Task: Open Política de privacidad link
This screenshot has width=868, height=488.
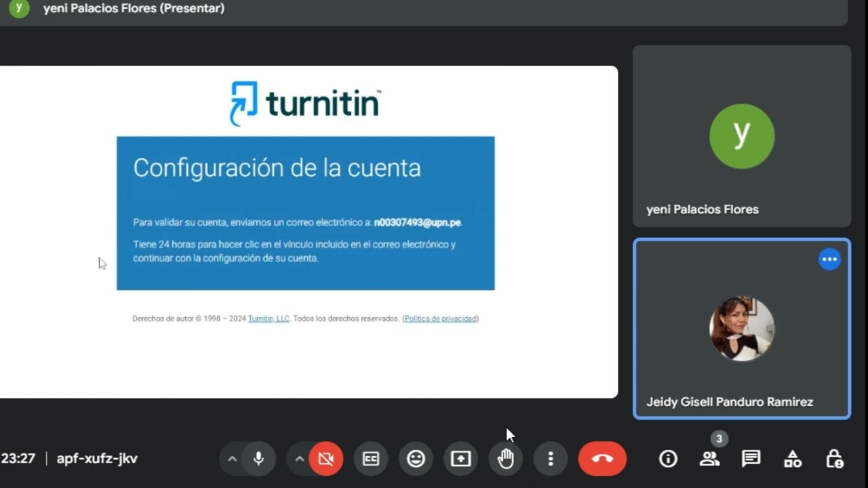Action: 441,319
